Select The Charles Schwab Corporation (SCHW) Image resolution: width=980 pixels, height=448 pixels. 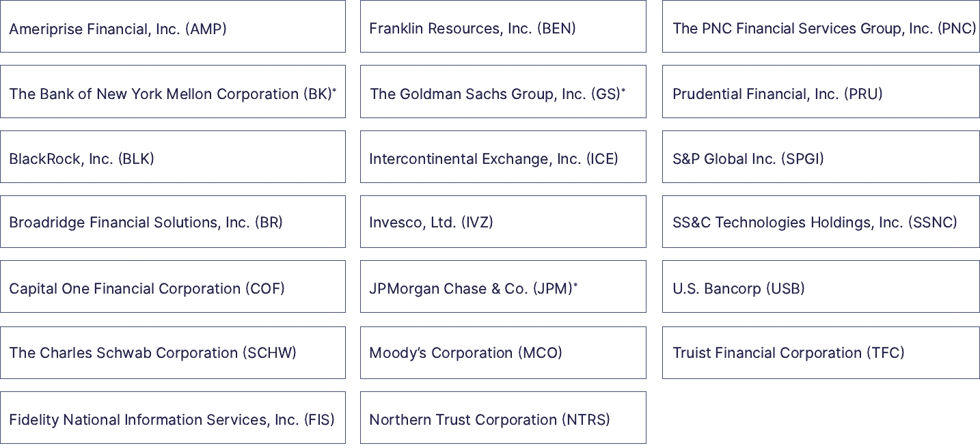(172, 352)
